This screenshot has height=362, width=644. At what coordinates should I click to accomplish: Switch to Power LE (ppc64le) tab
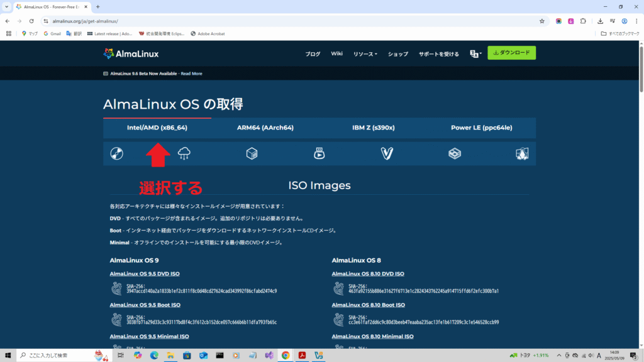pos(481,128)
